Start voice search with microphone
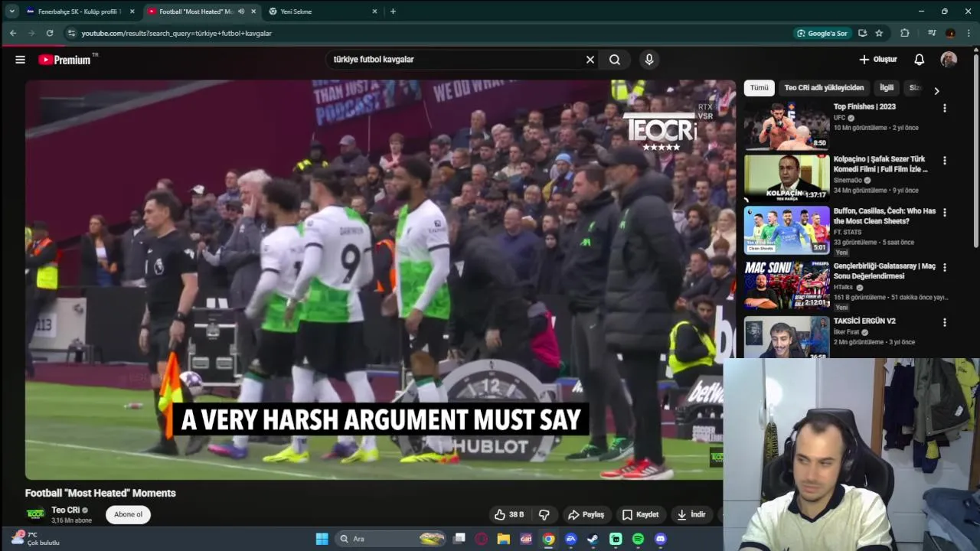Image resolution: width=980 pixels, height=551 pixels. (x=649, y=60)
